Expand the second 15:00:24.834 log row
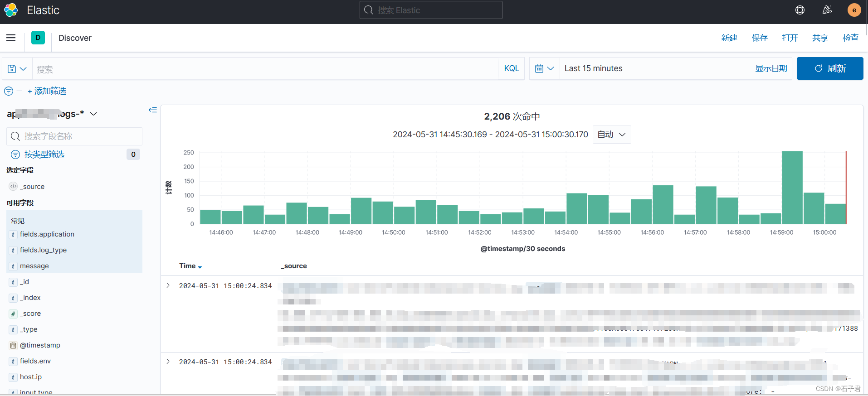 point(168,362)
